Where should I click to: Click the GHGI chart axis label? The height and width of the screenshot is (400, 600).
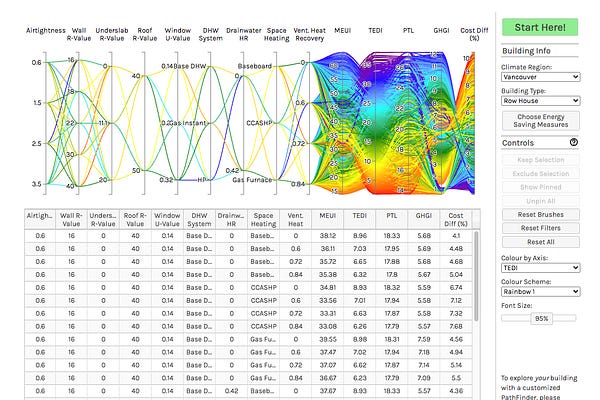(x=441, y=31)
